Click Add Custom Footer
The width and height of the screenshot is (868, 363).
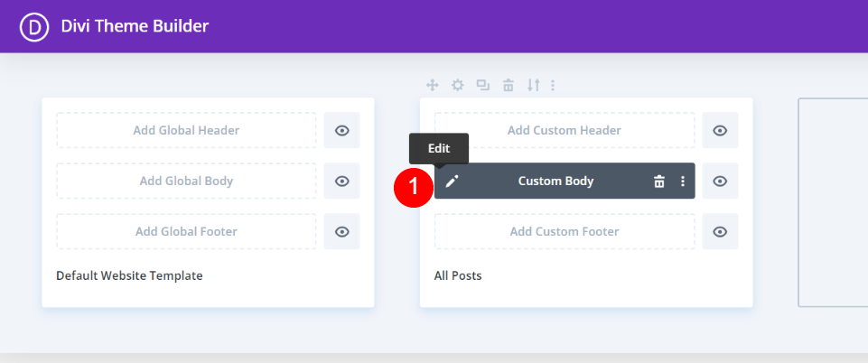[565, 231]
